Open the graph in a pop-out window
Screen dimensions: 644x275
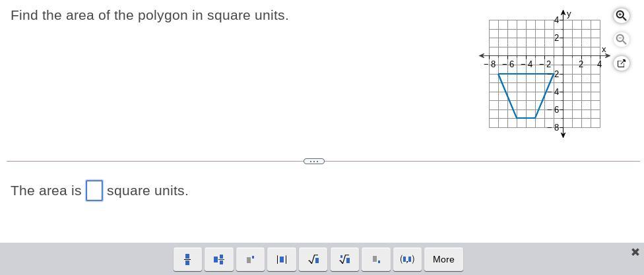[x=621, y=63]
